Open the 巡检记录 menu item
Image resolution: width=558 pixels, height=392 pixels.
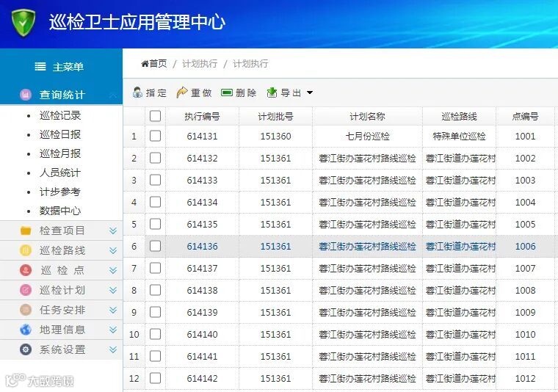pos(60,115)
